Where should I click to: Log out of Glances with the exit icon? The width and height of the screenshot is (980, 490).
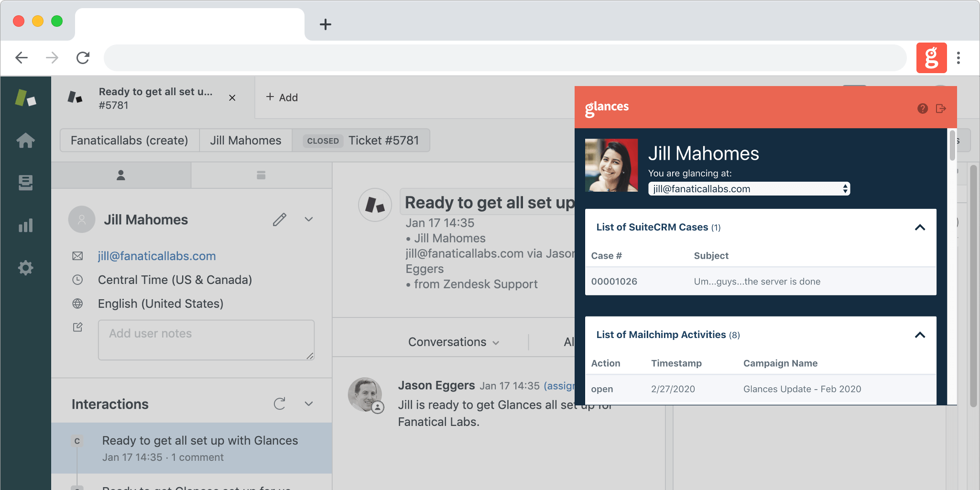(x=941, y=109)
